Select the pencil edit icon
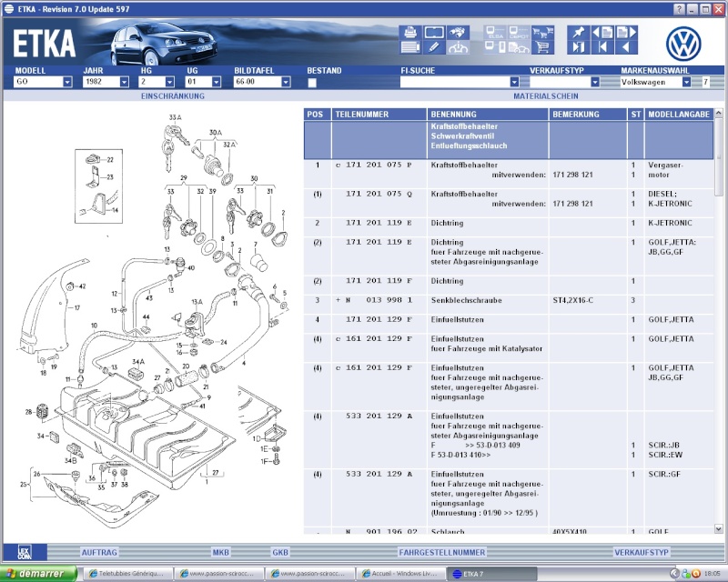 pyautogui.click(x=434, y=47)
